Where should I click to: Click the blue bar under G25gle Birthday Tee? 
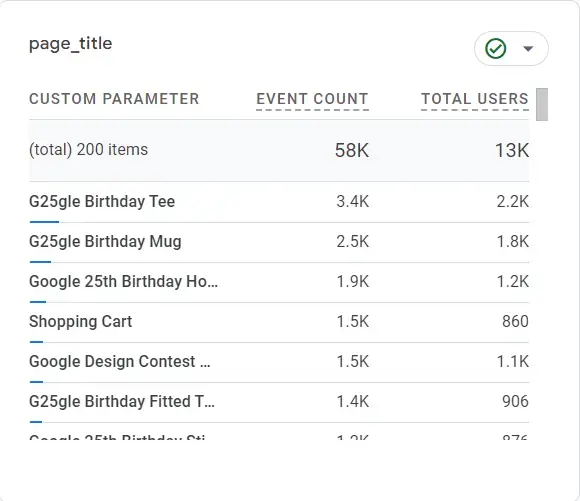tap(44, 222)
